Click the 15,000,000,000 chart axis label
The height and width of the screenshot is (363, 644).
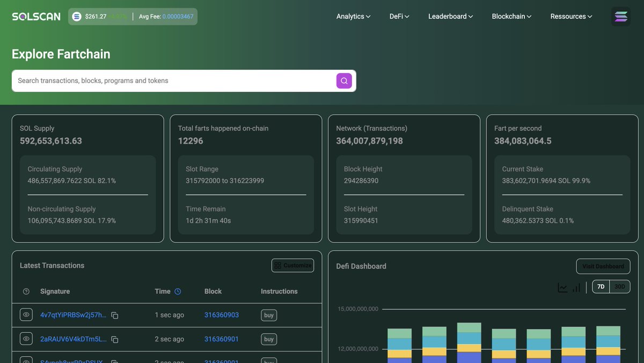358,309
